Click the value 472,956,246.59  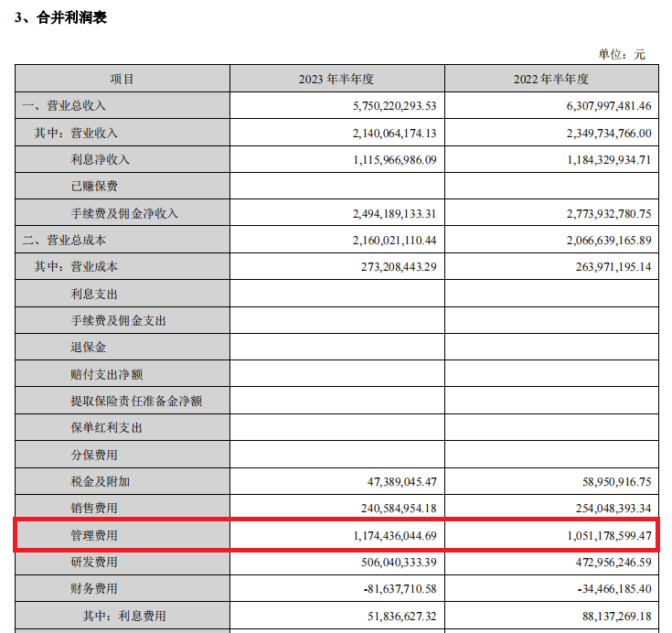click(x=613, y=563)
